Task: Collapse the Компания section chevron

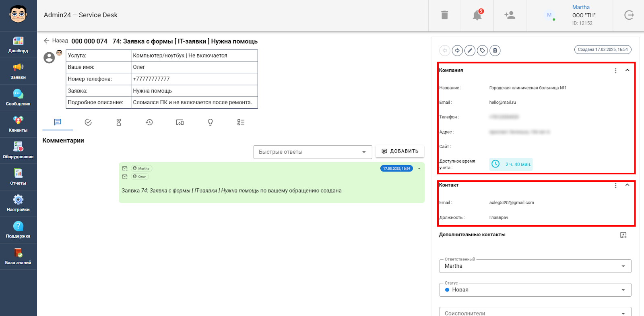Action: point(627,70)
